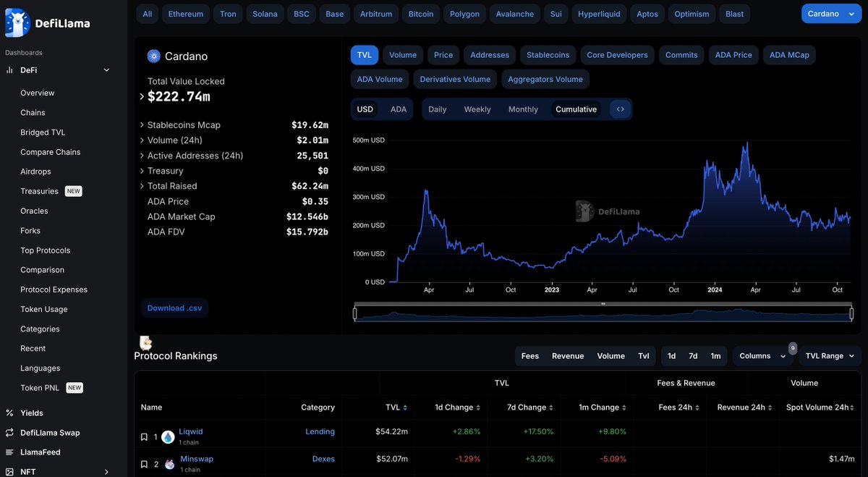Viewport: 868px width, 477px height.
Task: Click the embed code icon button
Action: point(621,109)
